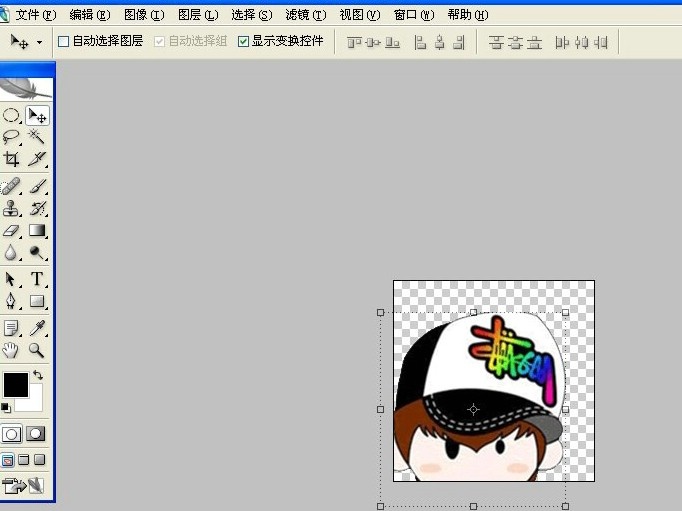Select the Zoom tool
The width and height of the screenshot is (682, 511).
point(37,350)
